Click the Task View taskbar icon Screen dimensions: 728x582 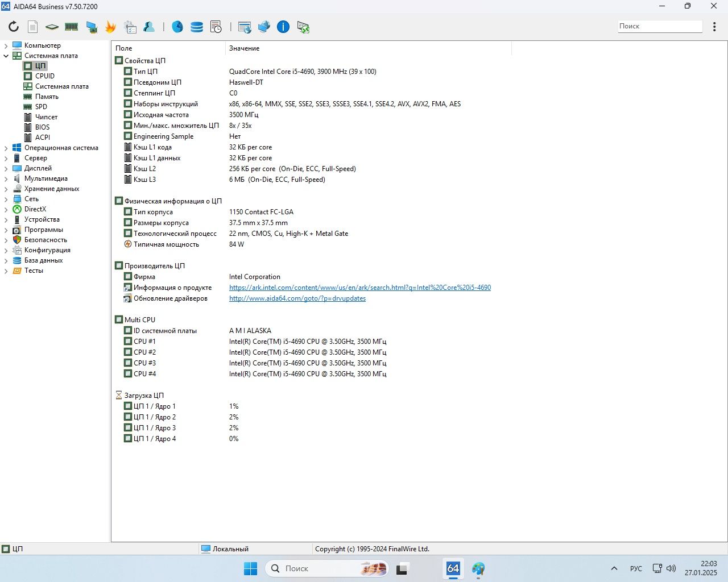[403, 568]
